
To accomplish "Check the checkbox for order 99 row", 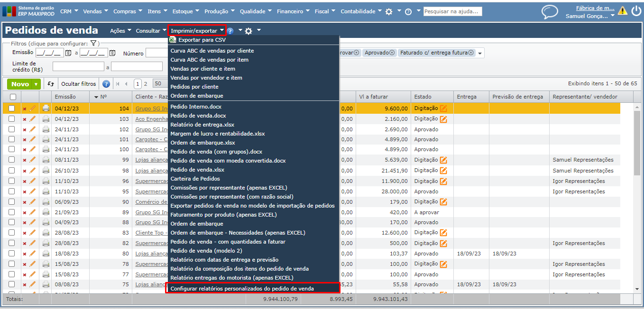I will 12,160.
